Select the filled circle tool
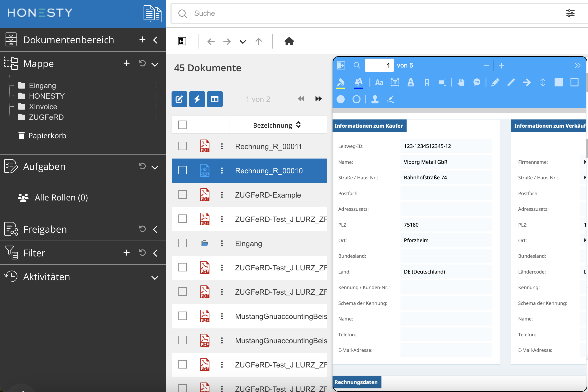Image resolution: width=588 pixels, height=392 pixels. [x=341, y=99]
